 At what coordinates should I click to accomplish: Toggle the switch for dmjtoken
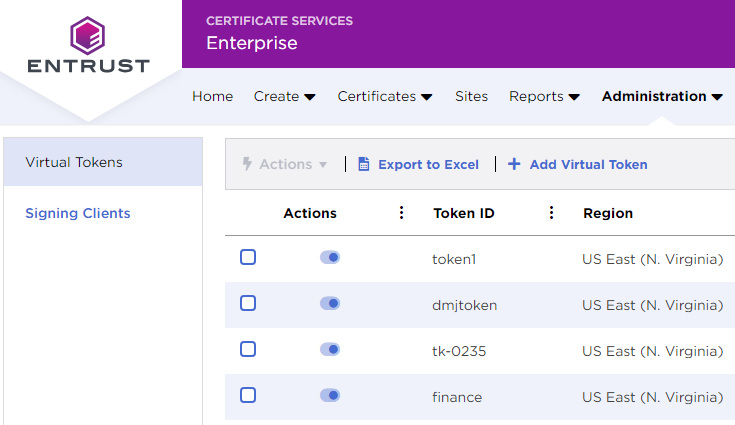tap(330, 303)
